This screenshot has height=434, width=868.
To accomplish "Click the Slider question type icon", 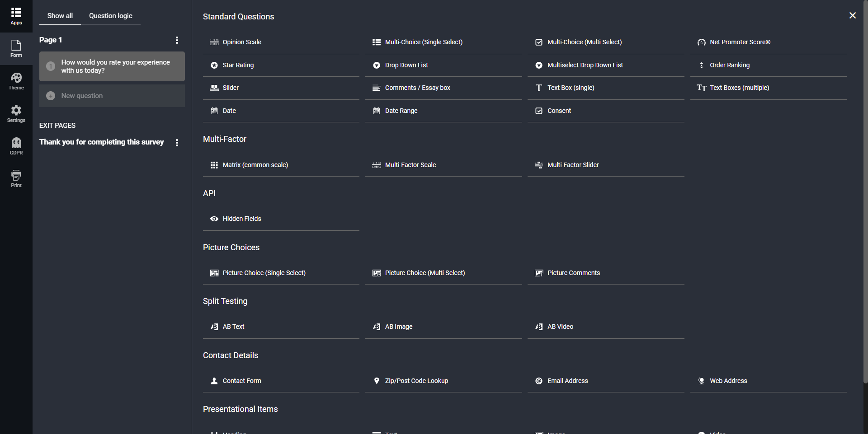I will (x=214, y=88).
